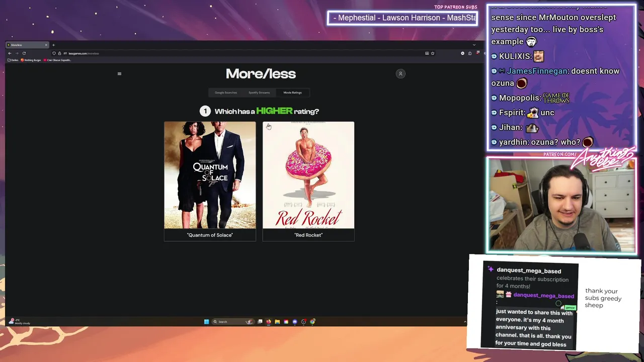The width and height of the screenshot is (644, 362).
Task: Open the Dailies bookmarks folder
Action: tap(13, 60)
